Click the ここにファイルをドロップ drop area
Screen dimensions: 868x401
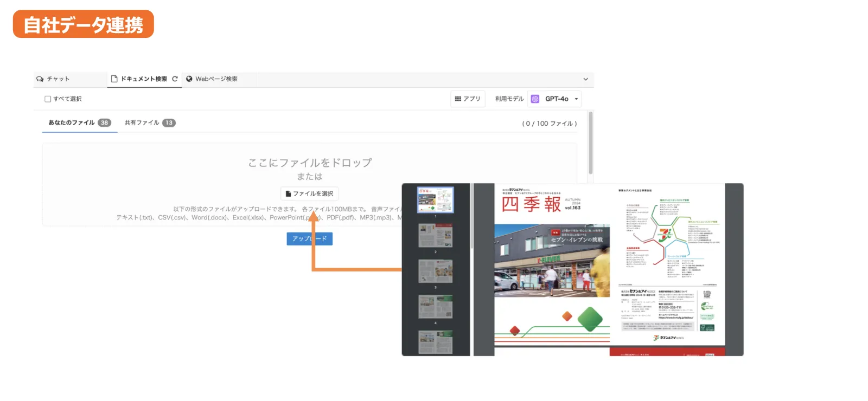pyautogui.click(x=310, y=184)
